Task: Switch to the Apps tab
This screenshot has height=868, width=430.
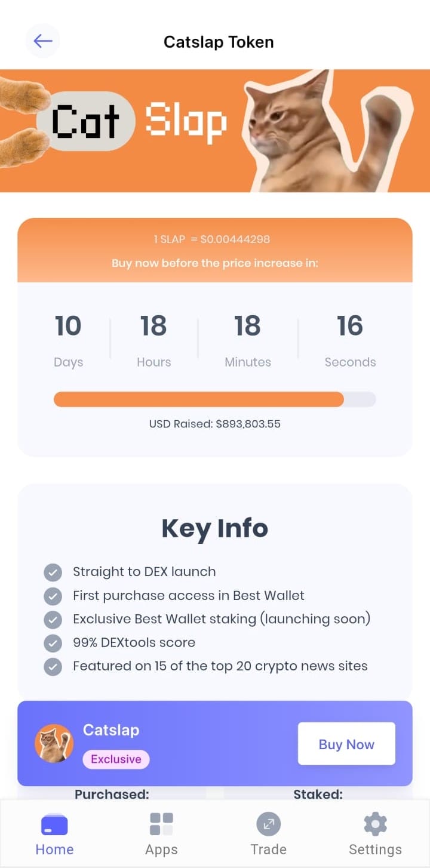Action: point(161,833)
